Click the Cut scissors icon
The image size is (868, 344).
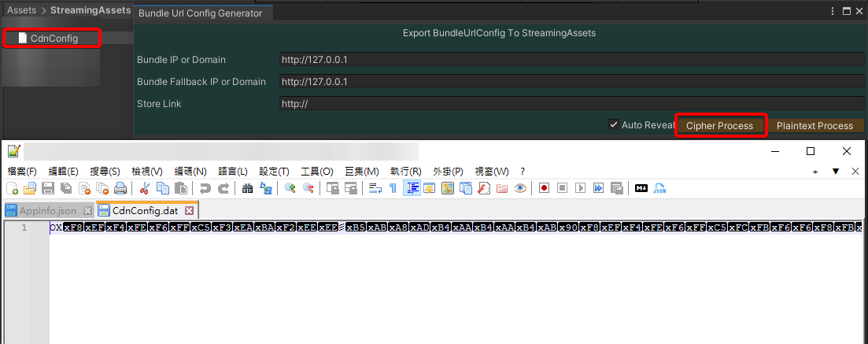[145, 188]
